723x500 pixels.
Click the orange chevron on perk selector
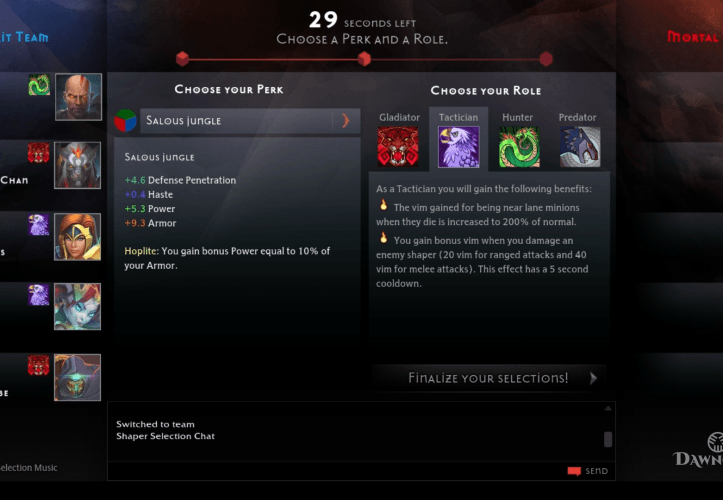tap(346, 121)
